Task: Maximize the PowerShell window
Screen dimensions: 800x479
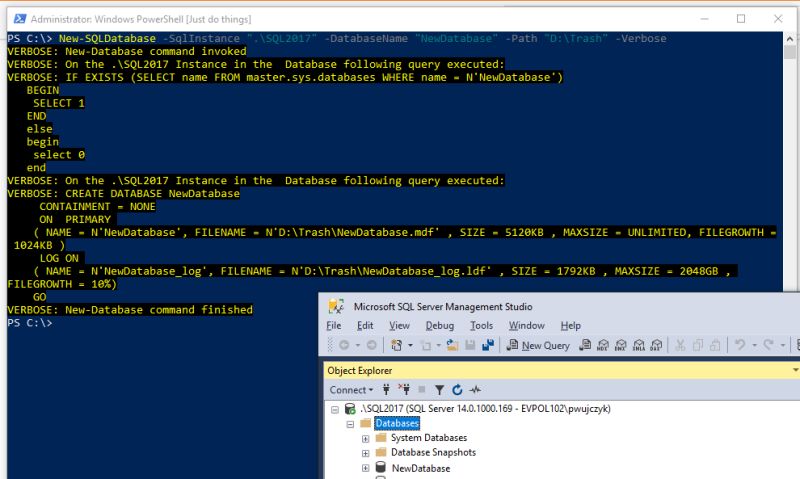Action: 741,19
